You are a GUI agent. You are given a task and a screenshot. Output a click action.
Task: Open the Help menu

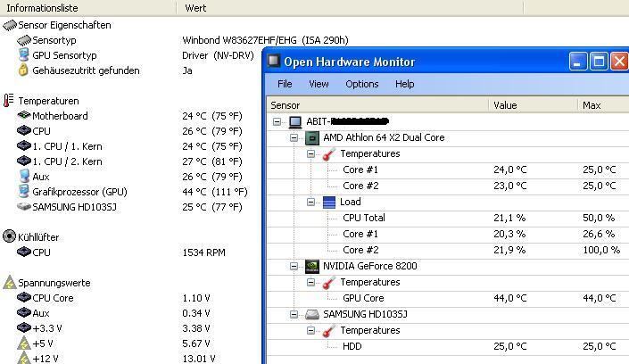click(404, 84)
